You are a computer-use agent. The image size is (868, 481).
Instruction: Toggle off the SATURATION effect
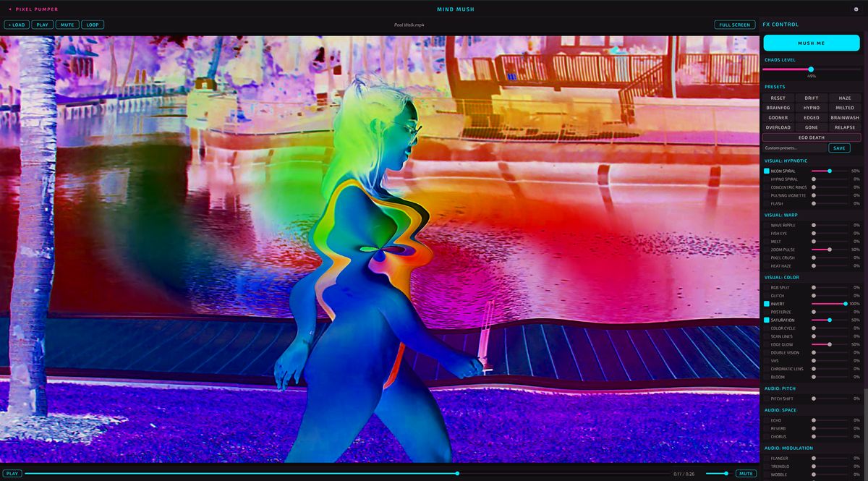pyautogui.click(x=765, y=319)
